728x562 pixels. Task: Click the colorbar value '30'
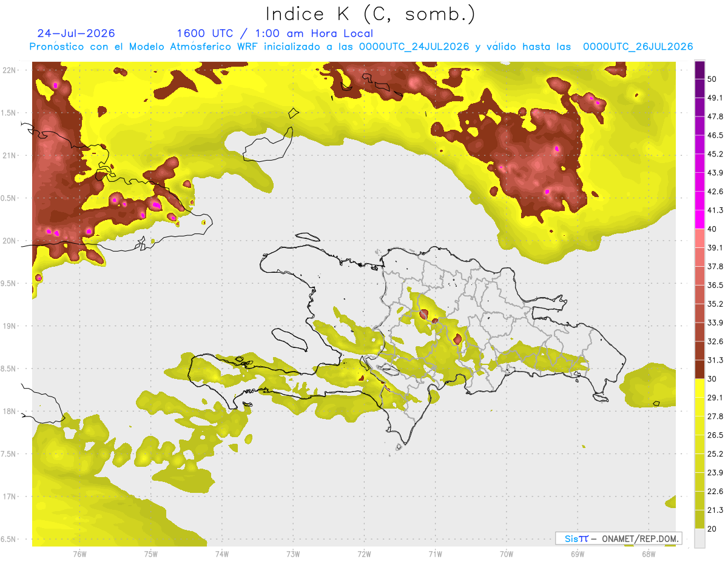click(713, 379)
